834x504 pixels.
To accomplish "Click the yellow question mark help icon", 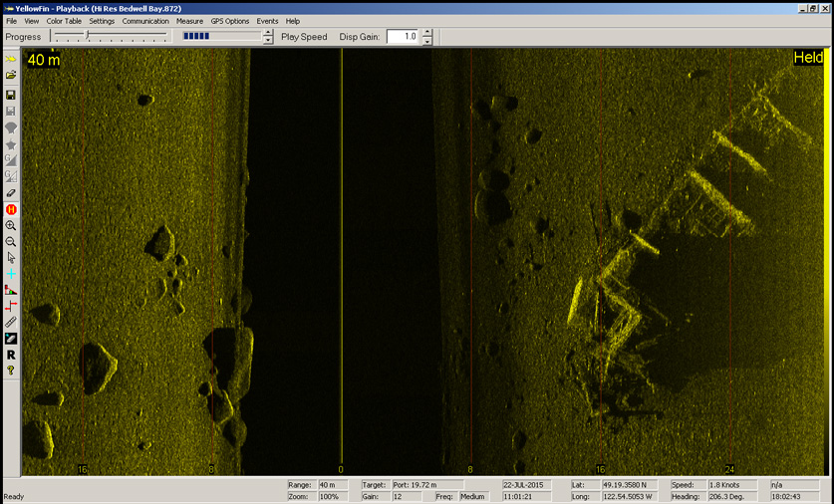I will pos(11,371).
